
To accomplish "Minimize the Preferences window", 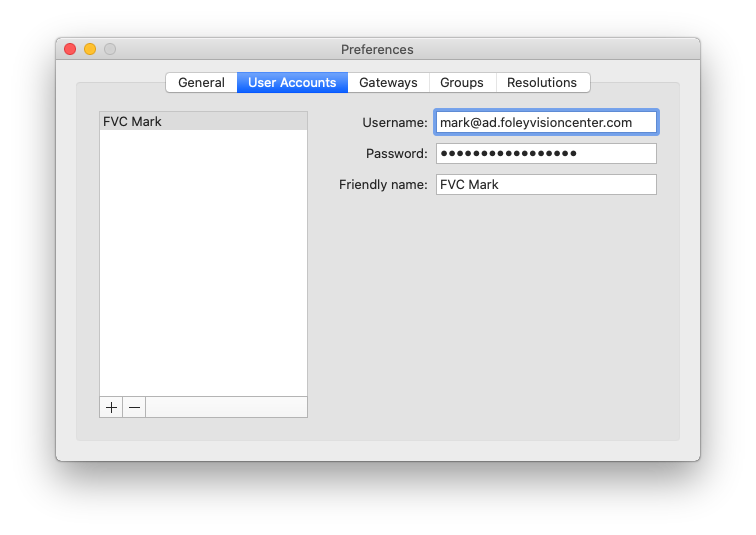I will pyautogui.click(x=90, y=49).
